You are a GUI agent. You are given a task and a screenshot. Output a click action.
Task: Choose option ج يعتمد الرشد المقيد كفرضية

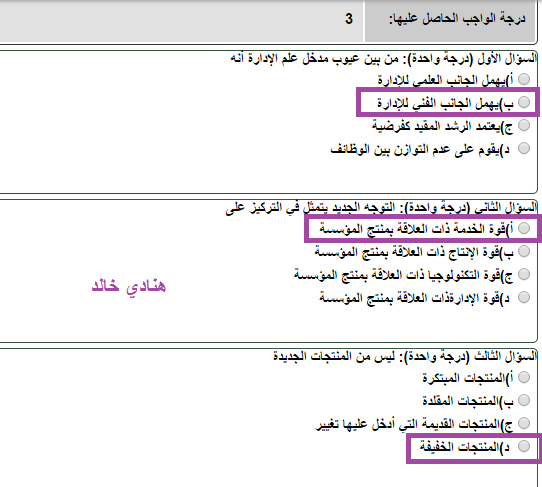[x=524, y=125]
